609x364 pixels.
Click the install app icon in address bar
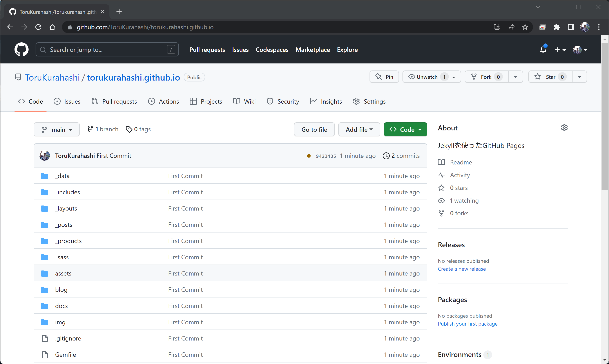click(x=497, y=27)
